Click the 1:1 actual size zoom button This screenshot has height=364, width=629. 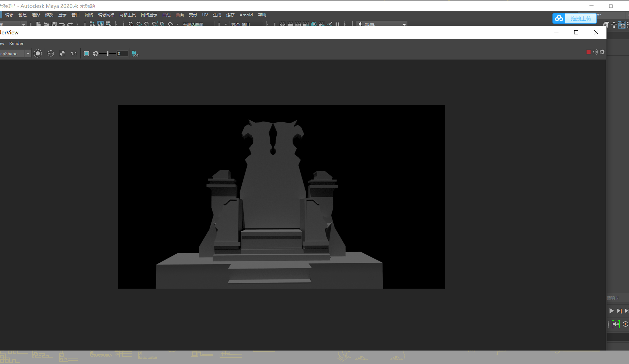click(74, 53)
